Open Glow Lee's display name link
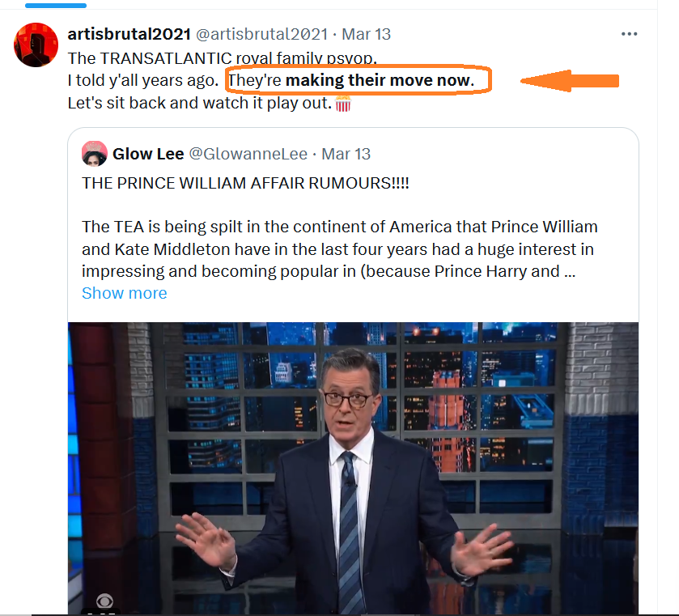Image resolution: width=679 pixels, height=616 pixels. point(148,154)
